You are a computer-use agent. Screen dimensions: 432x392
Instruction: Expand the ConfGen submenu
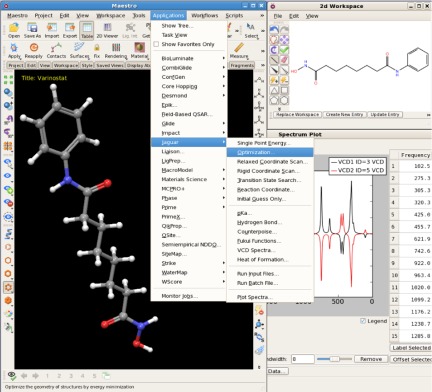(188, 77)
